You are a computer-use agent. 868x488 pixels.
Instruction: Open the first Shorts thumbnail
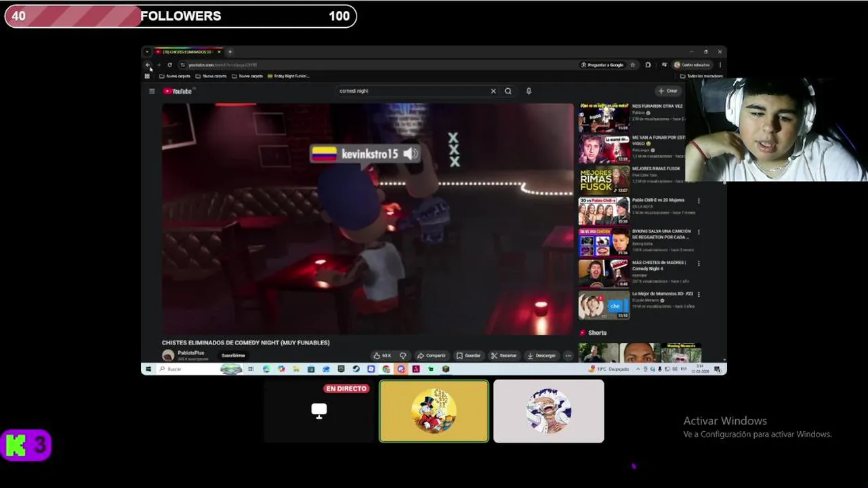point(598,352)
